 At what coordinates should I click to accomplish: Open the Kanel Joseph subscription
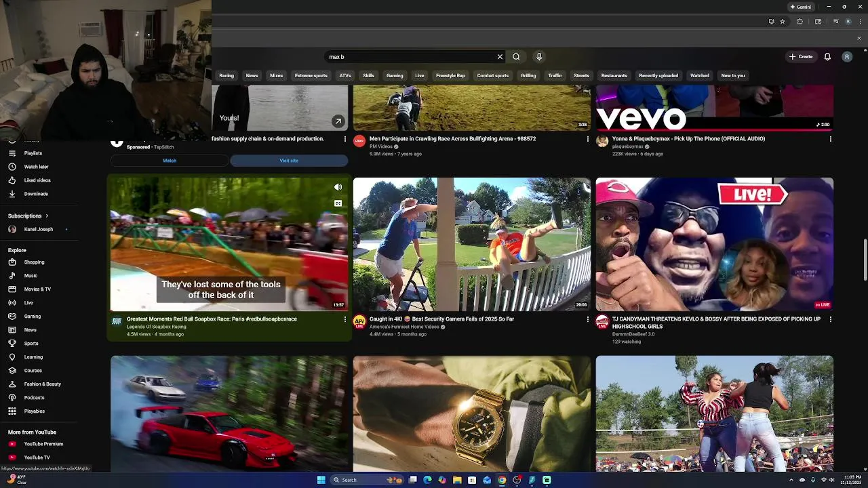tap(39, 230)
